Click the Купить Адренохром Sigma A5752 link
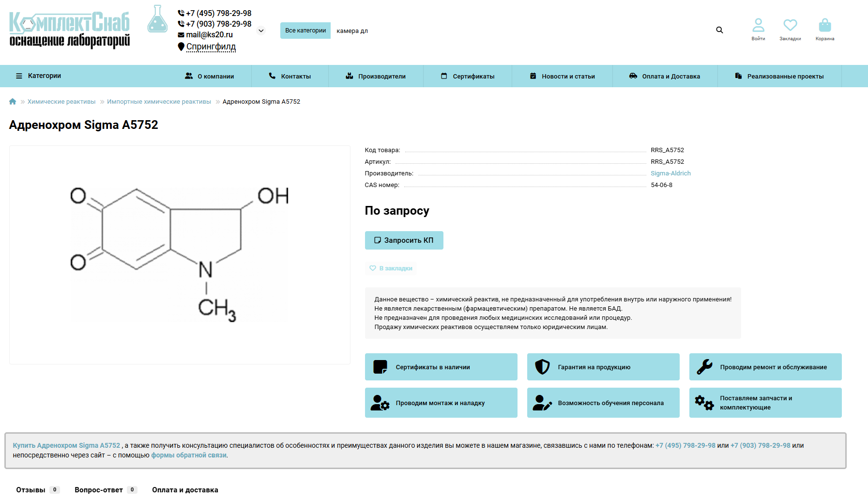The image size is (868, 503). click(66, 445)
